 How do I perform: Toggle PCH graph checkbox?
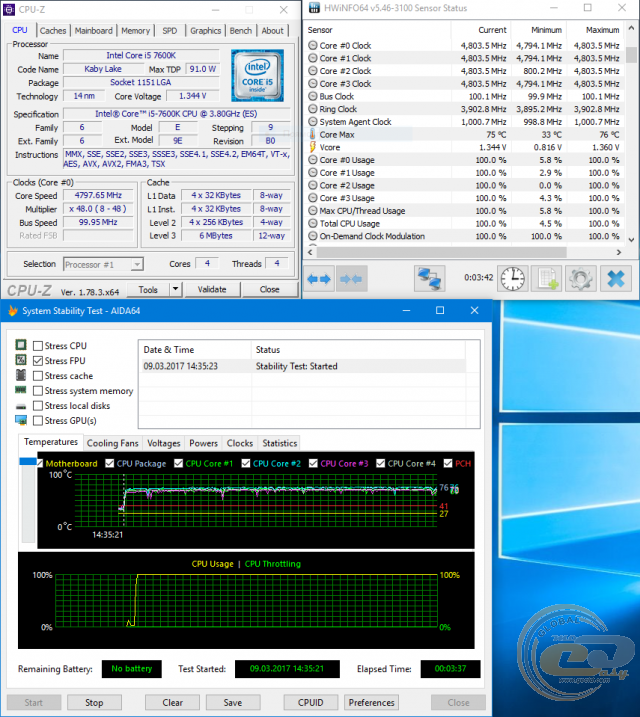[x=448, y=463]
